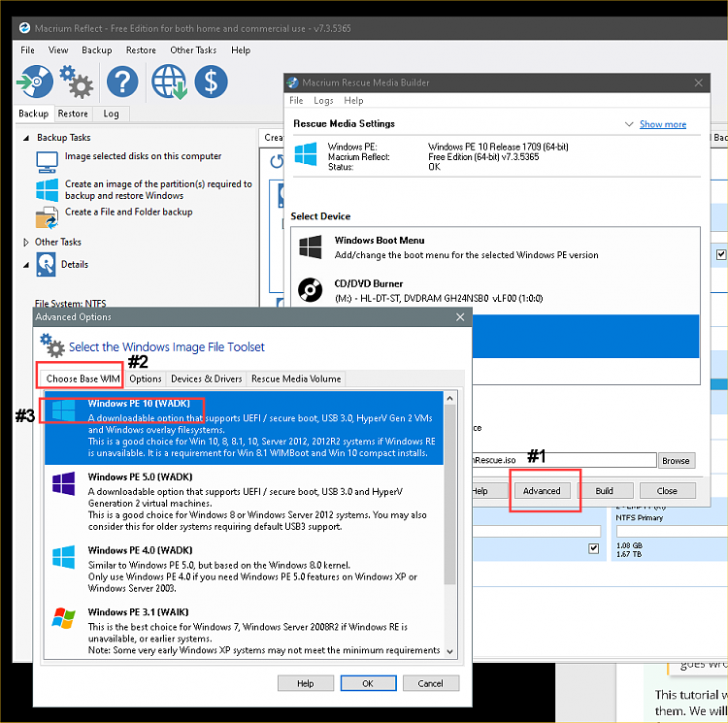Open the View menu
Viewport: 728px width, 723px height.
[58, 50]
